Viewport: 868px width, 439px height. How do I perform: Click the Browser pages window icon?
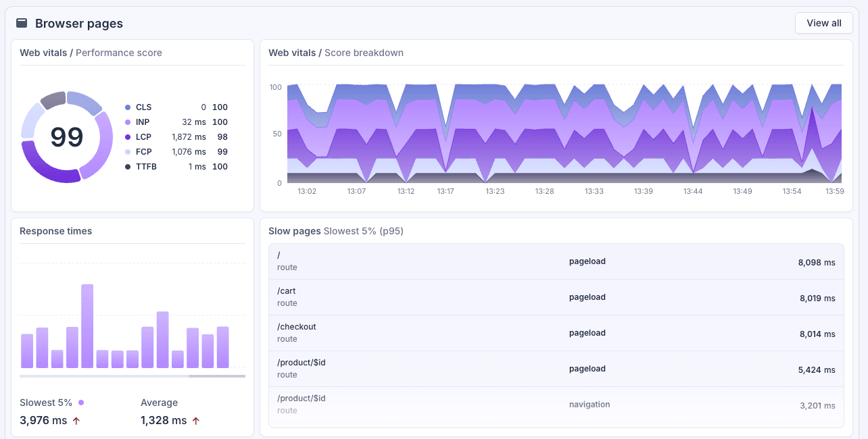(22, 23)
